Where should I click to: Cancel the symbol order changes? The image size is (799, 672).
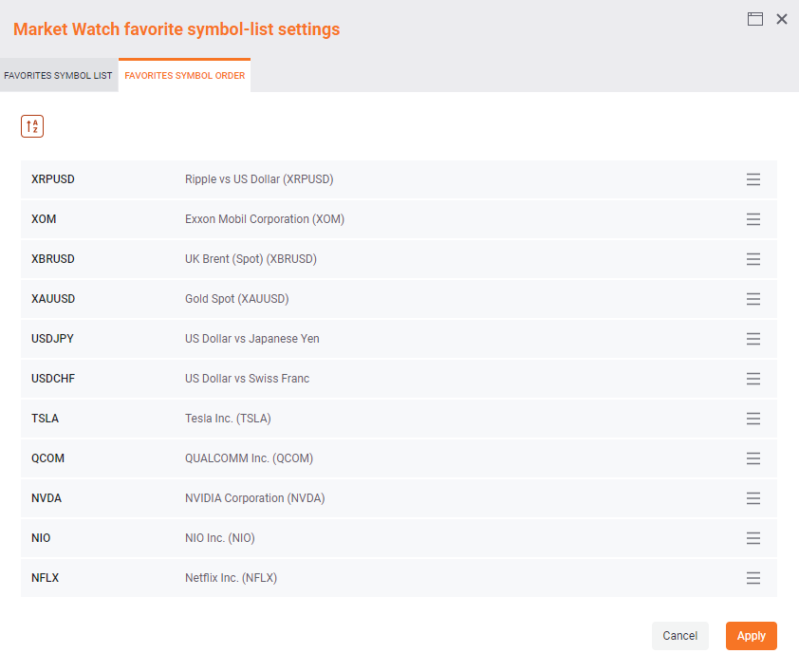coord(680,636)
